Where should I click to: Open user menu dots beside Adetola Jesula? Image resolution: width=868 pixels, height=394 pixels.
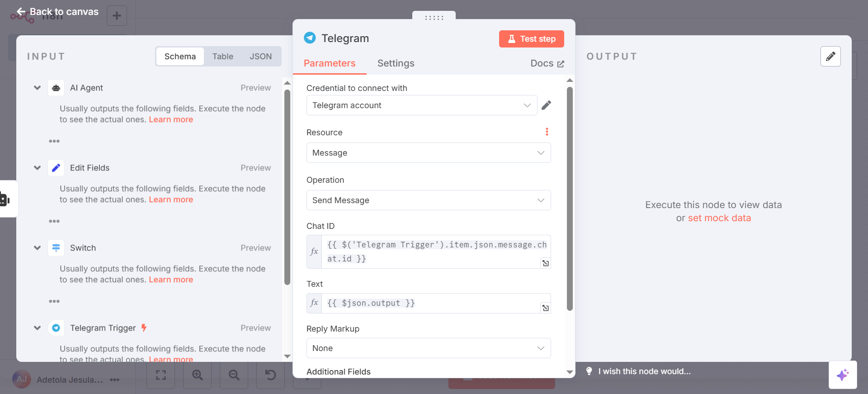pos(115,380)
